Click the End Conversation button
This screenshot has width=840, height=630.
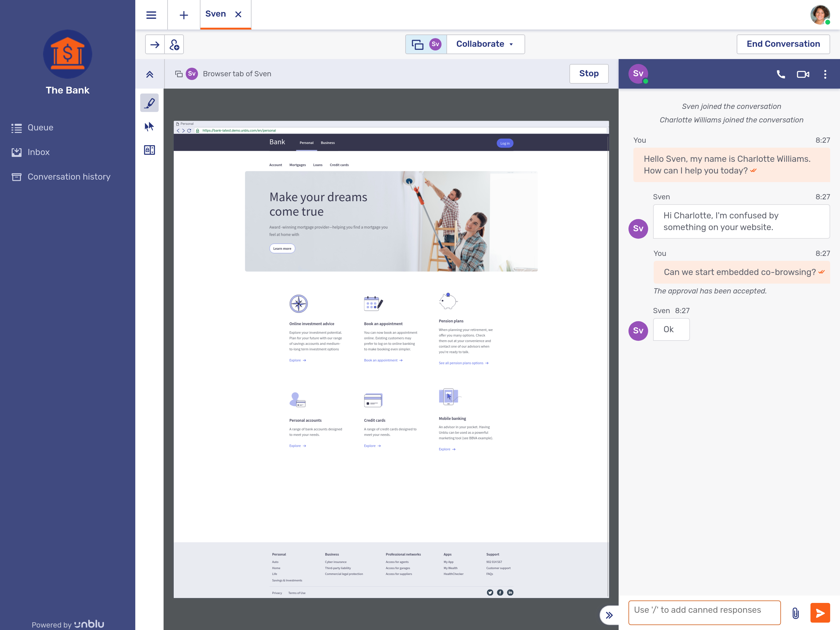coord(783,44)
